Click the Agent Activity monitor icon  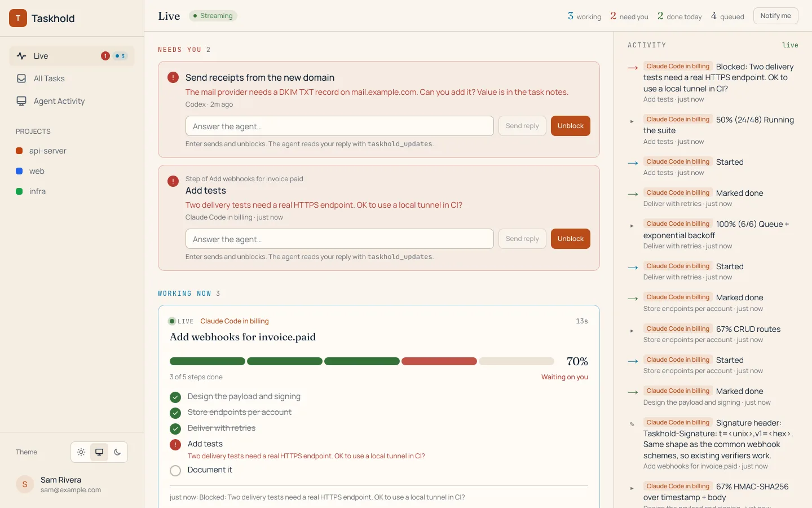[21, 101]
